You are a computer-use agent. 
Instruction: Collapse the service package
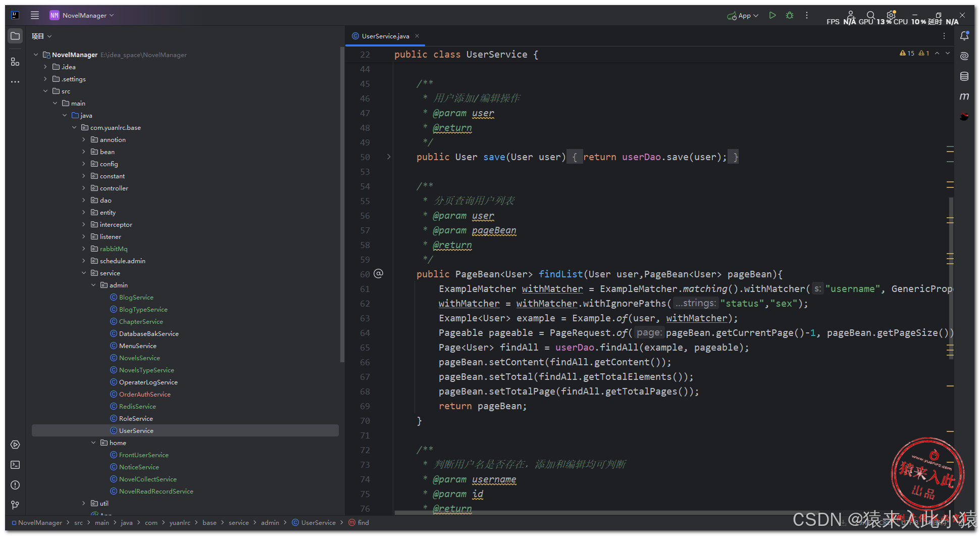tap(84, 273)
